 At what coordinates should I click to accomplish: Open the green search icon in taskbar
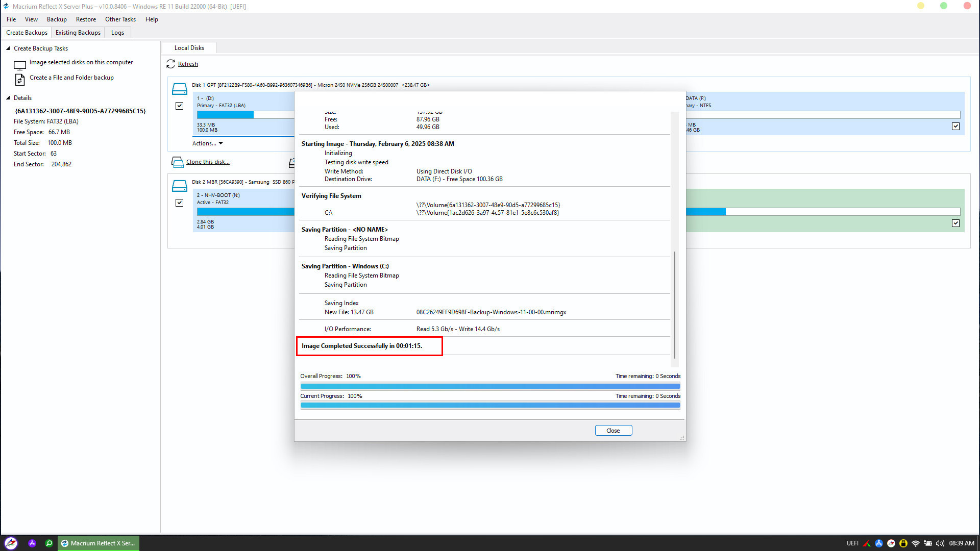click(49, 543)
